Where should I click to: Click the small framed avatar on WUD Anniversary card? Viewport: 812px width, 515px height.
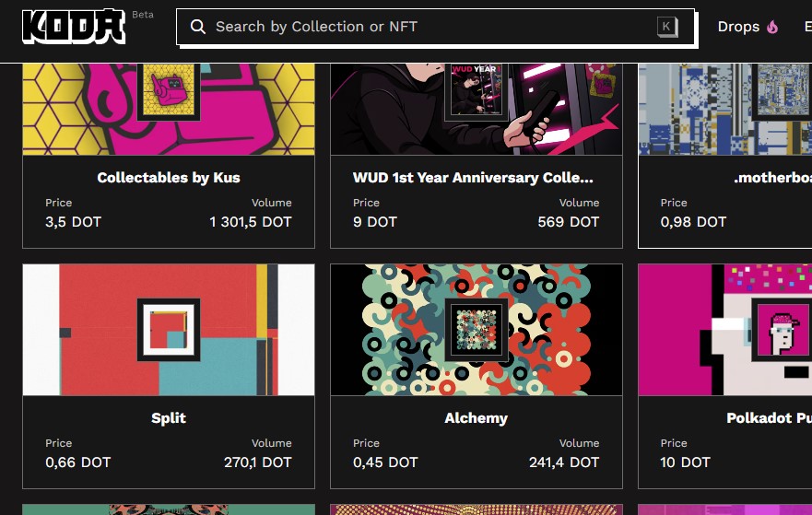point(477,91)
